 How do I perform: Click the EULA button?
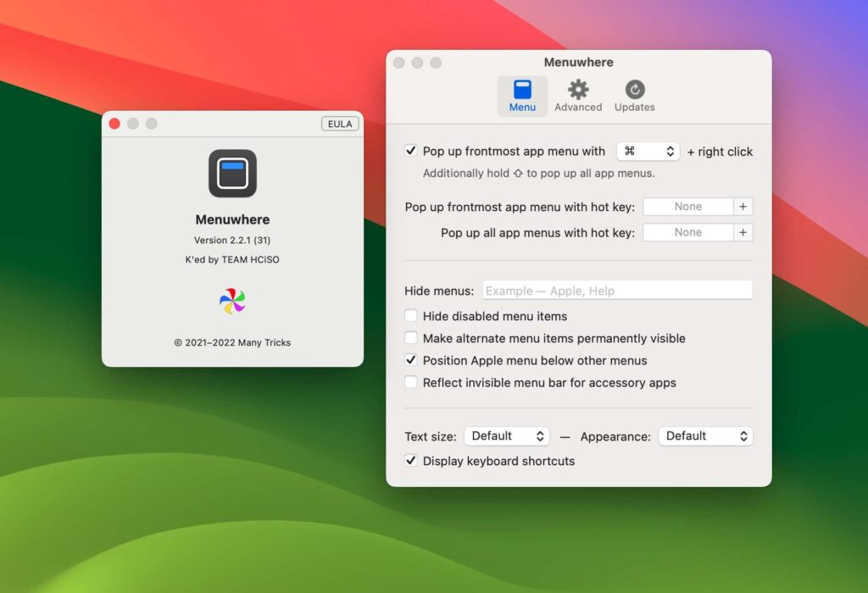coord(340,123)
